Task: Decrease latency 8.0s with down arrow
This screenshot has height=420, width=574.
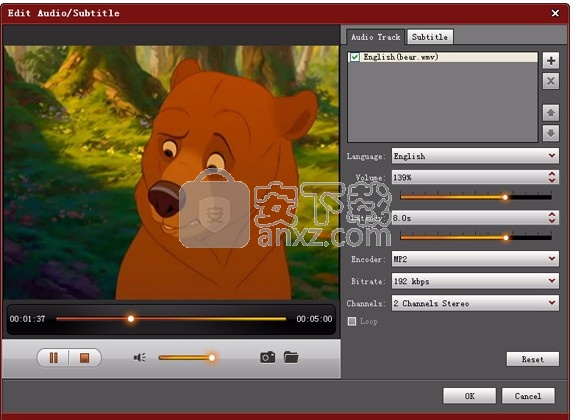Action: pos(552,221)
